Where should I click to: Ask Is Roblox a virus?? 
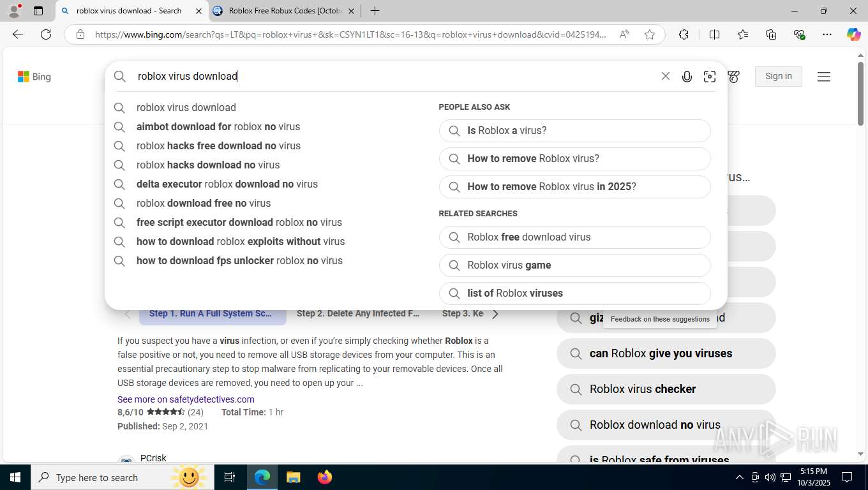(x=574, y=131)
